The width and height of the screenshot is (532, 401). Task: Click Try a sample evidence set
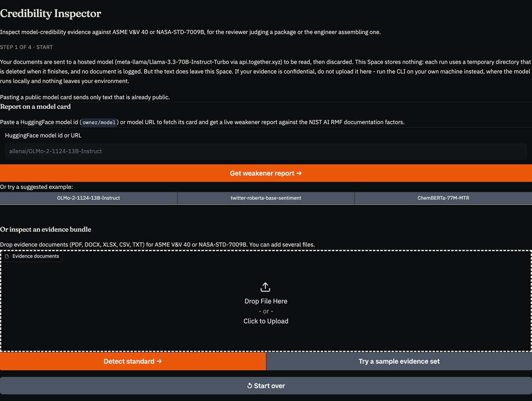click(x=399, y=362)
